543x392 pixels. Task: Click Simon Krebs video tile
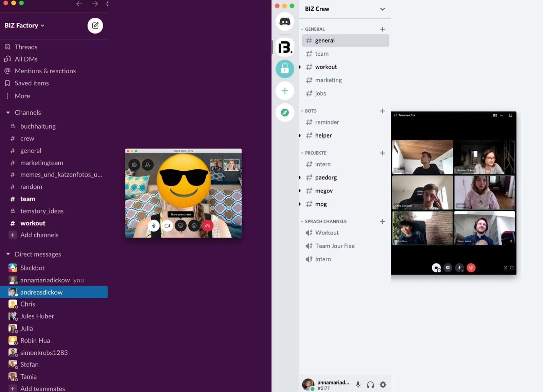pyautogui.click(x=485, y=228)
